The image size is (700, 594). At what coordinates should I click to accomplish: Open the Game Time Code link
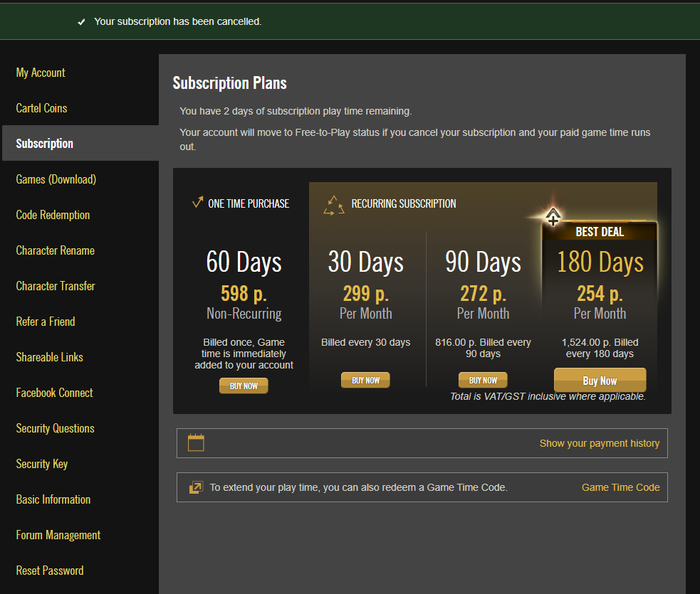click(x=620, y=488)
